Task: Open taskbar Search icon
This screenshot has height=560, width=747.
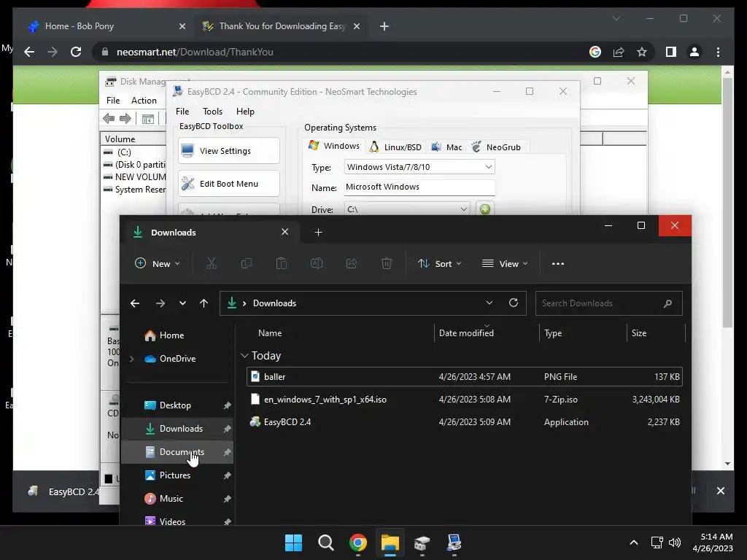Action: pos(326,542)
